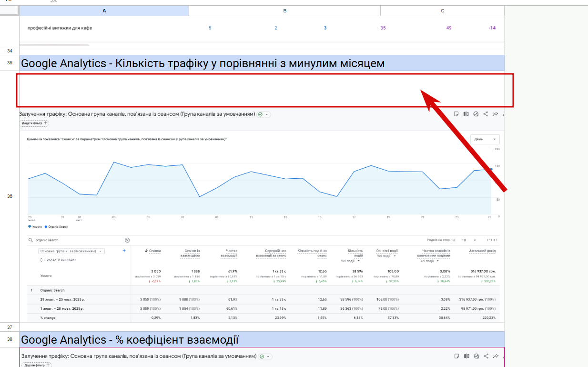
Task: Click the heading 'Google Analytics - Кількість трафіку у порівнянні з минулим місяцем'
Action: (x=203, y=63)
